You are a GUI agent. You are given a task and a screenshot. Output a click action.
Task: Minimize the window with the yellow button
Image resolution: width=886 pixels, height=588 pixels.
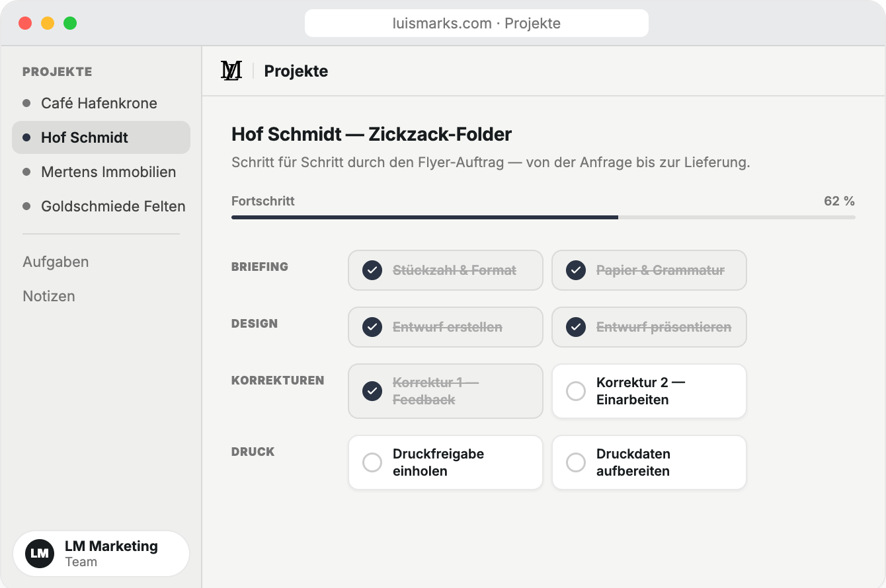[x=48, y=23]
